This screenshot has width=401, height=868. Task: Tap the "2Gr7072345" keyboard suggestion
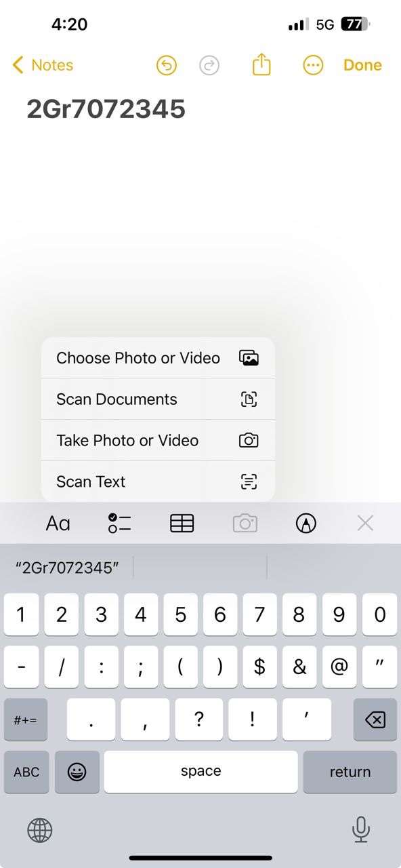tap(67, 568)
